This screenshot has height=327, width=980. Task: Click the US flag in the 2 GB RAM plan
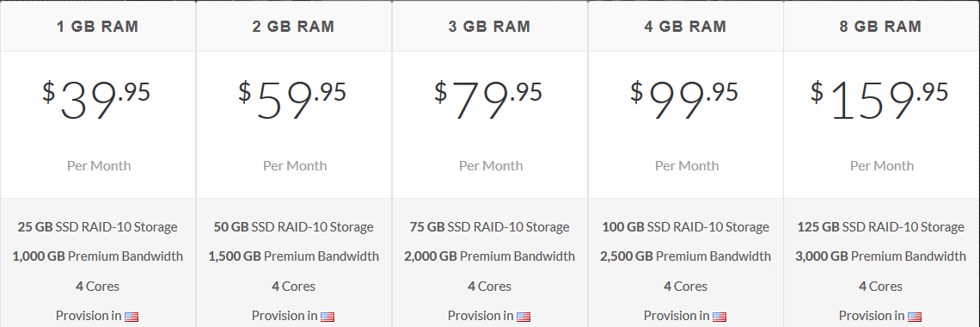point(328,317)
